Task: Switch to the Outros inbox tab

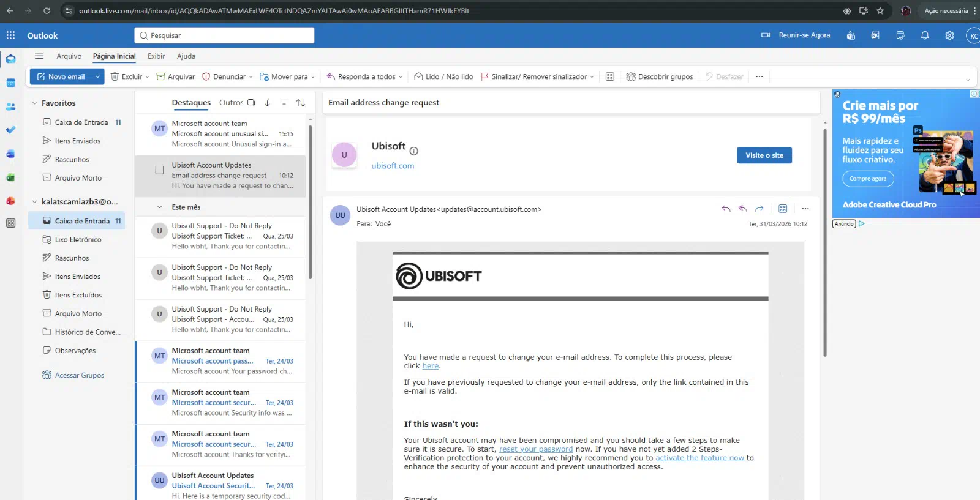Action: (231, 103)
